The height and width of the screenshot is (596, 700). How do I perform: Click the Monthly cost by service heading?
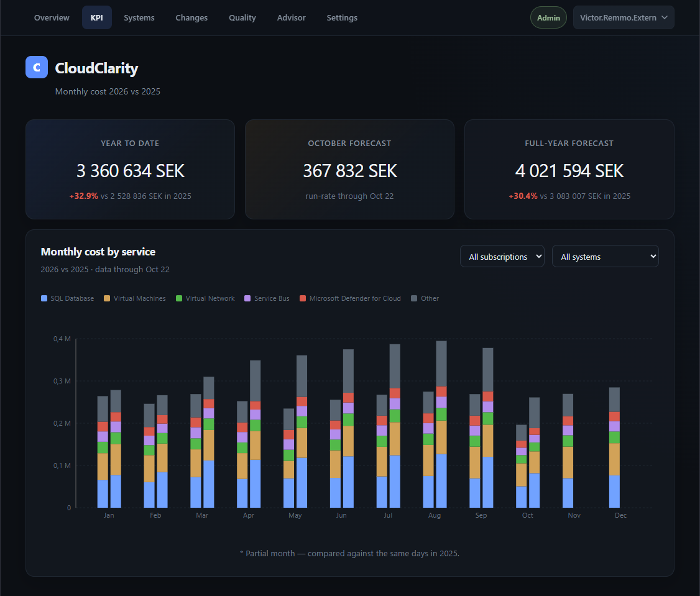point(98,252)
